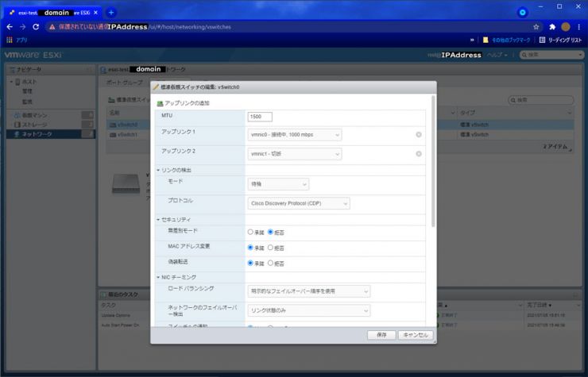Open the アップリンク 2 vmnic1 dropdown
The width and height of the screenshot is (588, 377).
294,154
